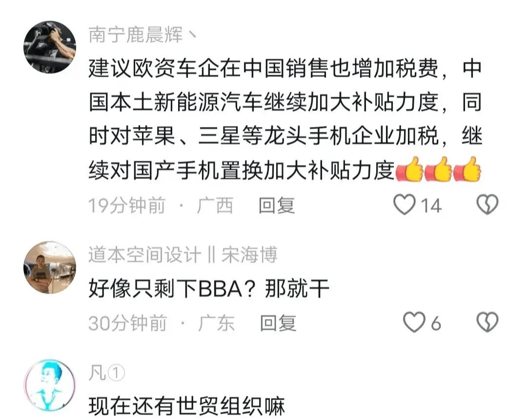Tap the 广东 location label

coord(217,323)
